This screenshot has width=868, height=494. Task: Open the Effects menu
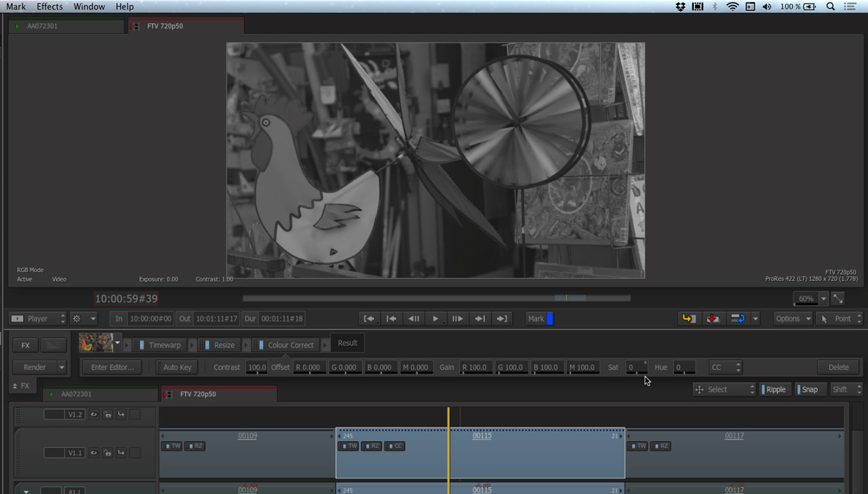(x=50, y=7)
